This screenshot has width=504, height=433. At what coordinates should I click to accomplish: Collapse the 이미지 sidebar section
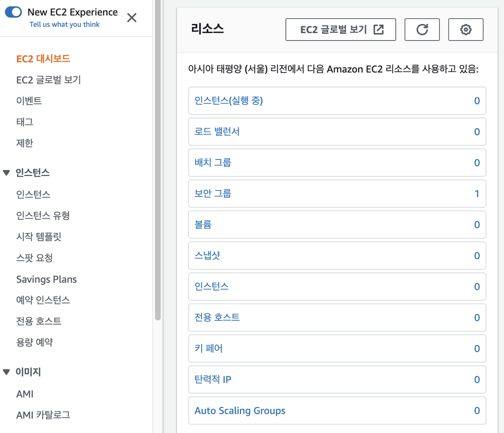tap(6, 372)
